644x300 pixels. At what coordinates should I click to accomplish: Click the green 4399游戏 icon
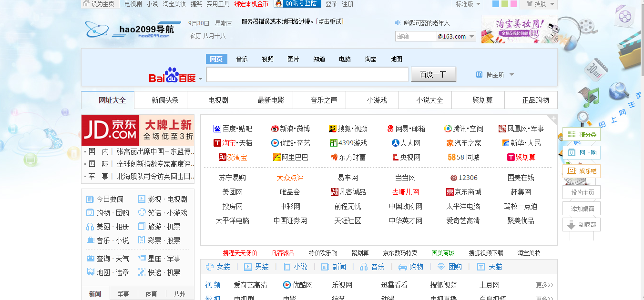334,143
